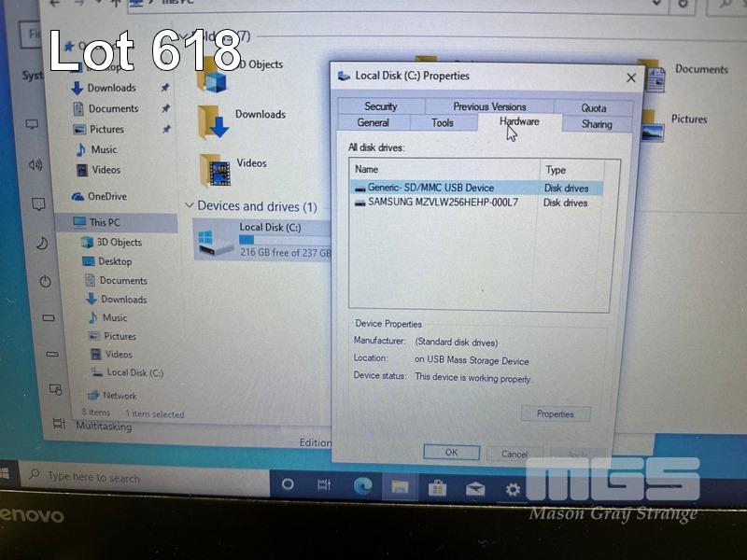Collapse the Devices and drives section
747x560 pixels.
tap(190, 206)
